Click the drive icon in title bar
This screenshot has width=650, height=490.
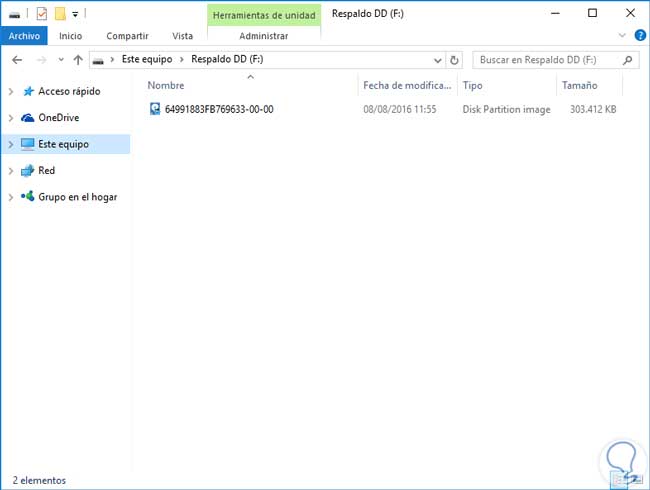(15, 15)
